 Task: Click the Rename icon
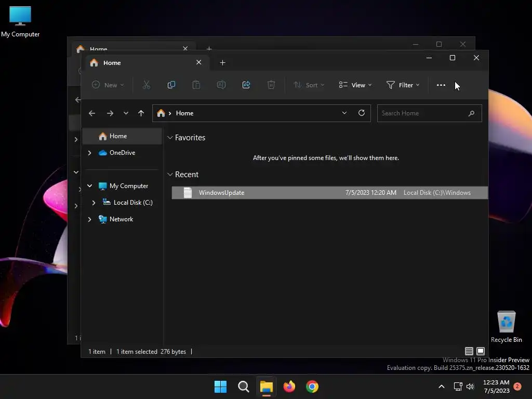pyautogui.click(x=221, y=85)
